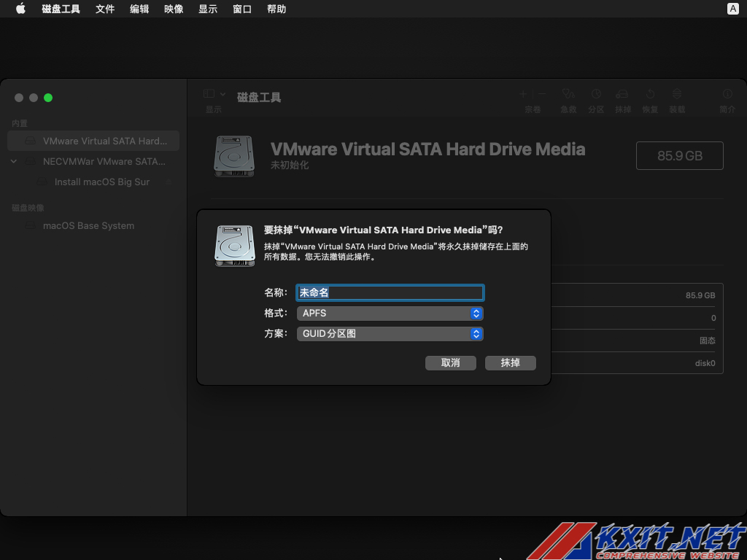Screen dimensions: 747x560
Task: Open the 显示 menu
Action: point(208,9)
